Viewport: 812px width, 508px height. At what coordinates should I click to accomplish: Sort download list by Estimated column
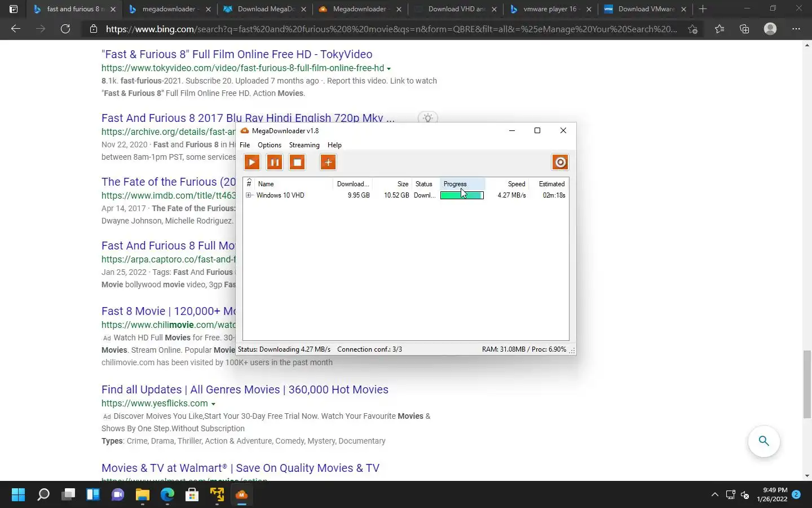click(549, 184)
